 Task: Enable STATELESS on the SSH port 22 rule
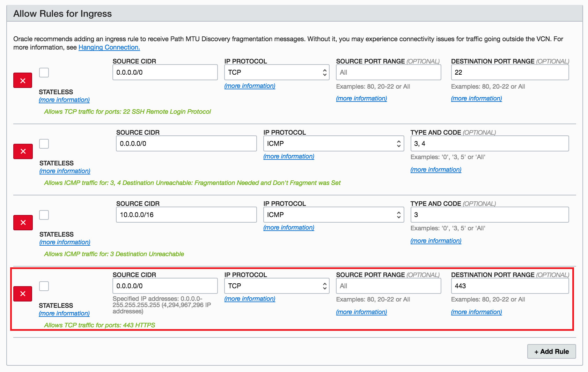point(44,73)
